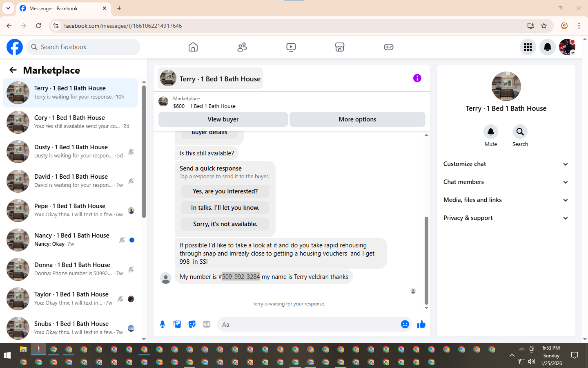Open a new browser tab

click(119, 8)
